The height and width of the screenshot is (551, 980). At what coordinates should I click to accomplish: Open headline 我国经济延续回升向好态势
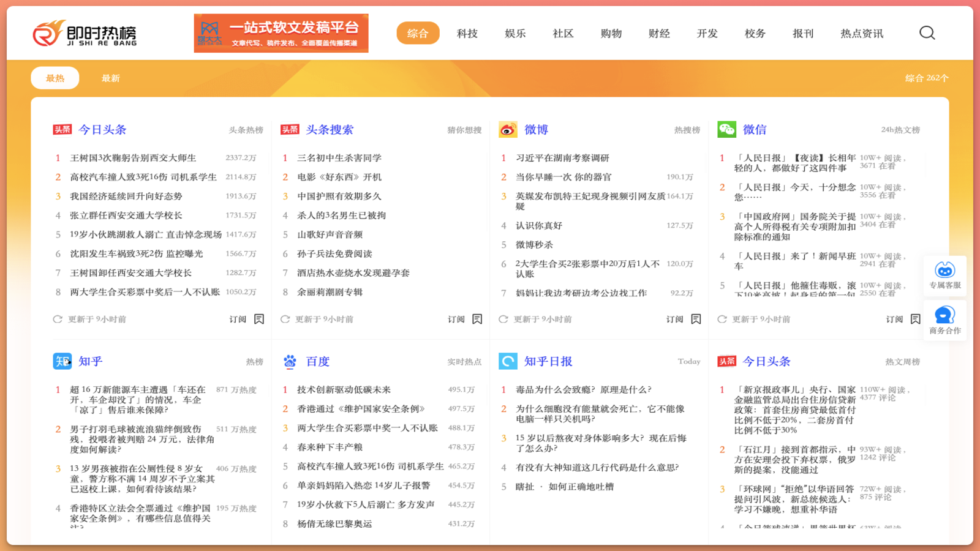[x=126, y=196]
